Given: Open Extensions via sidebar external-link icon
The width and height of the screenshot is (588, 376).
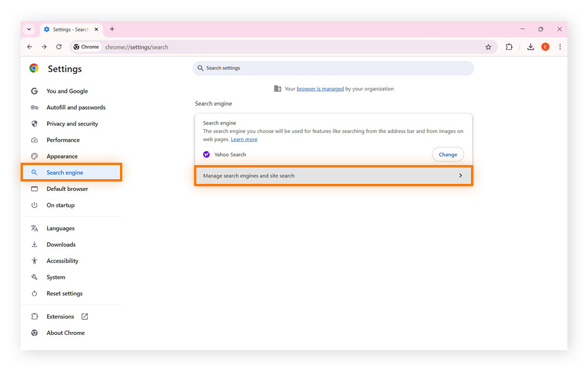Looking at the screenshot, I should pos(85,316).
